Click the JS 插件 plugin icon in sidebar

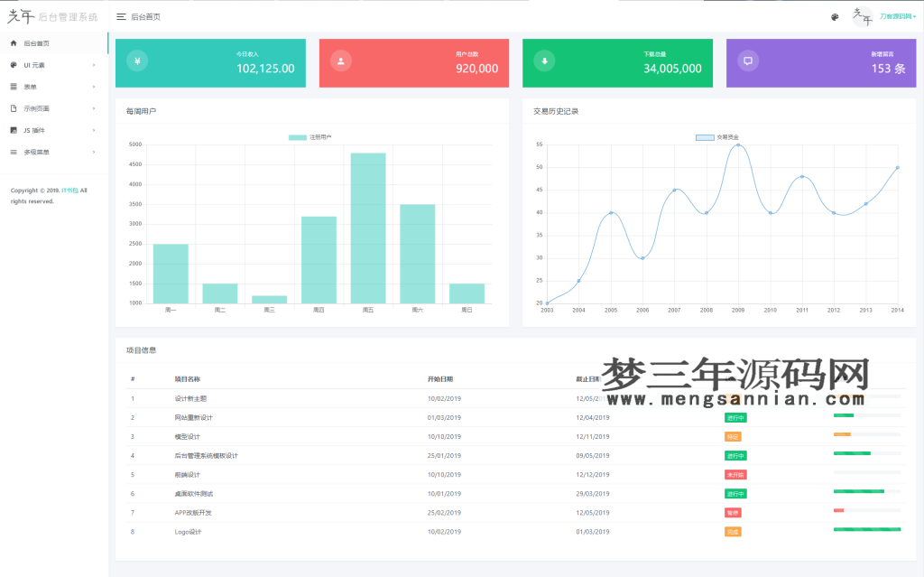pyautogui.click(x=14, y=131)
